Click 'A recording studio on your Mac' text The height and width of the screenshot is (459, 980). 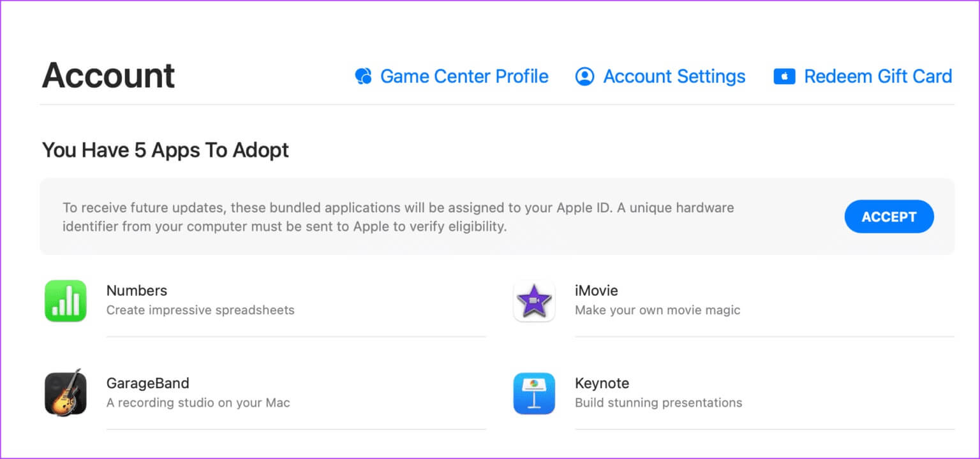click(x=198, y=403)
